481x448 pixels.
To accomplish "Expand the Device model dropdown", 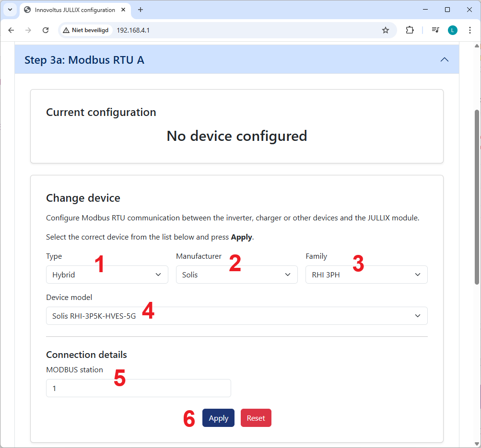I will click(236, 316).
